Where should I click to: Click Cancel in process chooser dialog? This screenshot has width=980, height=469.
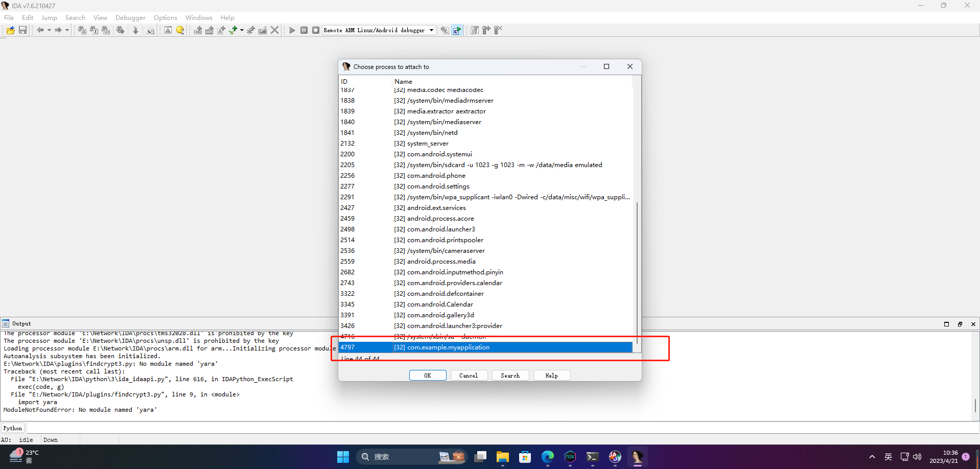469,376
